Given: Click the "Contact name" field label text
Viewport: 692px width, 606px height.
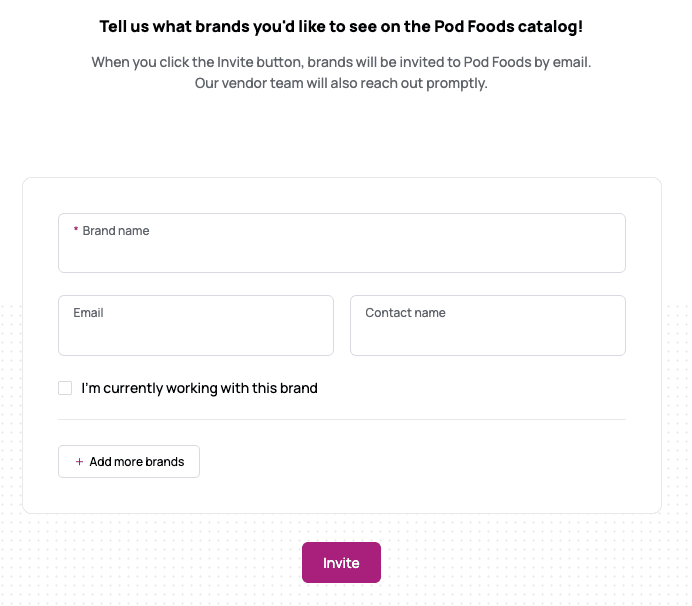Looking at the screenshot, I should click(405, 313).
